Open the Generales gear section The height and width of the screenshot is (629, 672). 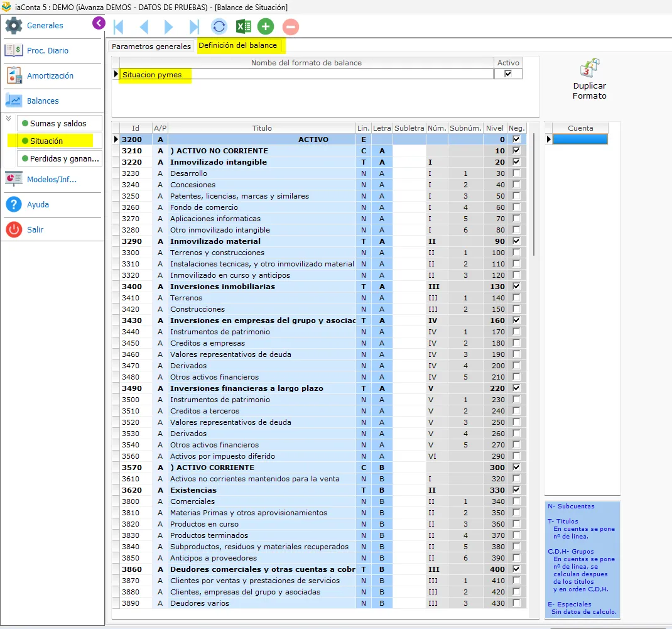point(14,26)
